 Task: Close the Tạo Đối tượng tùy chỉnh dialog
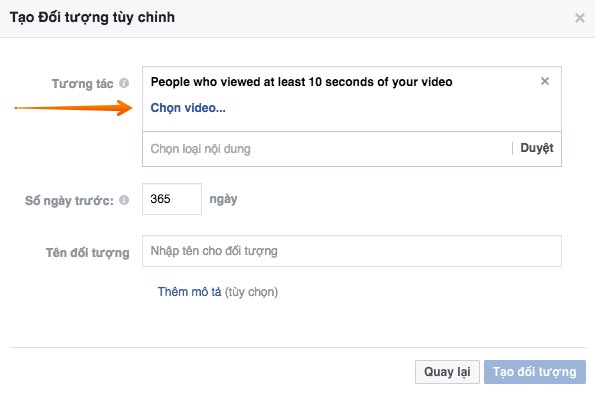pyautogui.click(x=579, y=18)
